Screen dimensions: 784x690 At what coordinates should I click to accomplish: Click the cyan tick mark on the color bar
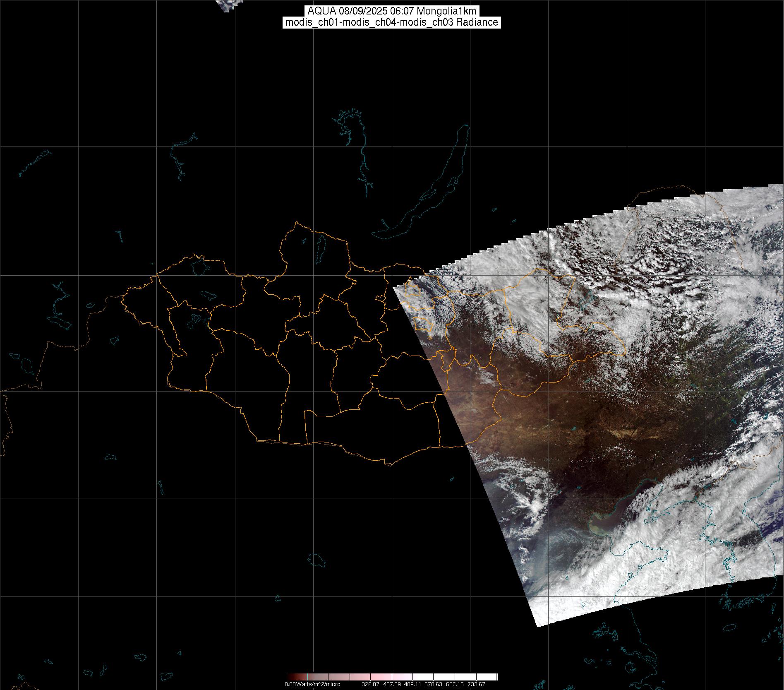click(307, 677)
